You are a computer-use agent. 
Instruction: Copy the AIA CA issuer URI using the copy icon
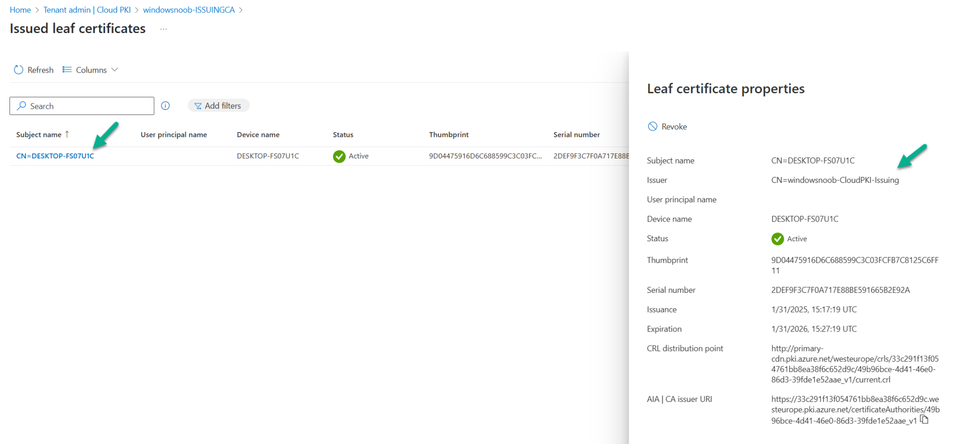click(x=924, y=420)
